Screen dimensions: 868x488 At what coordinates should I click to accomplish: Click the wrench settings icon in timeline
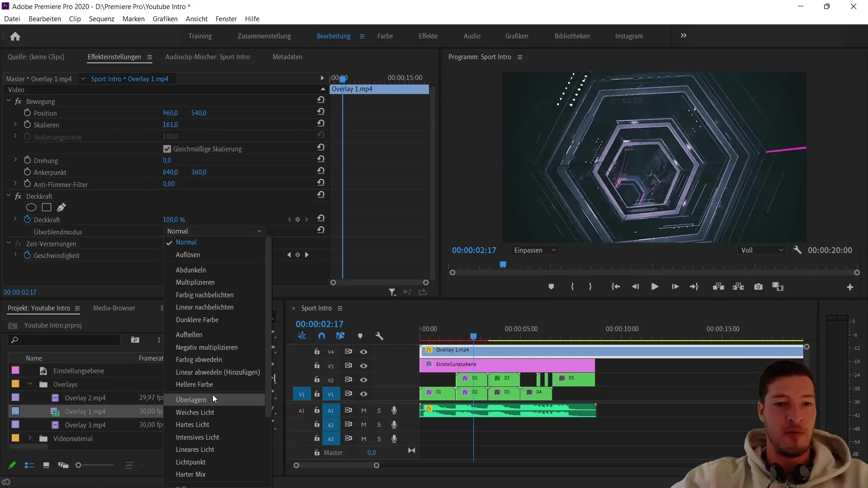[x=380, y=335]
